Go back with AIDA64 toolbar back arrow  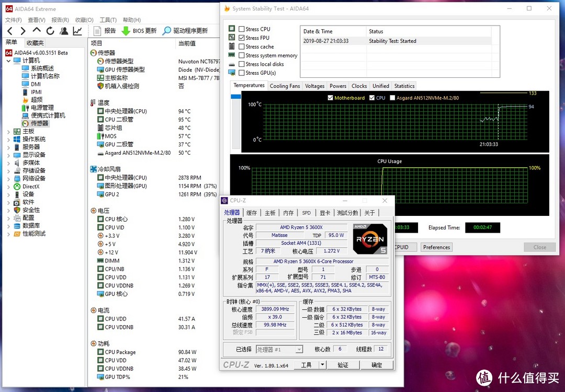(x=10, y=31)
